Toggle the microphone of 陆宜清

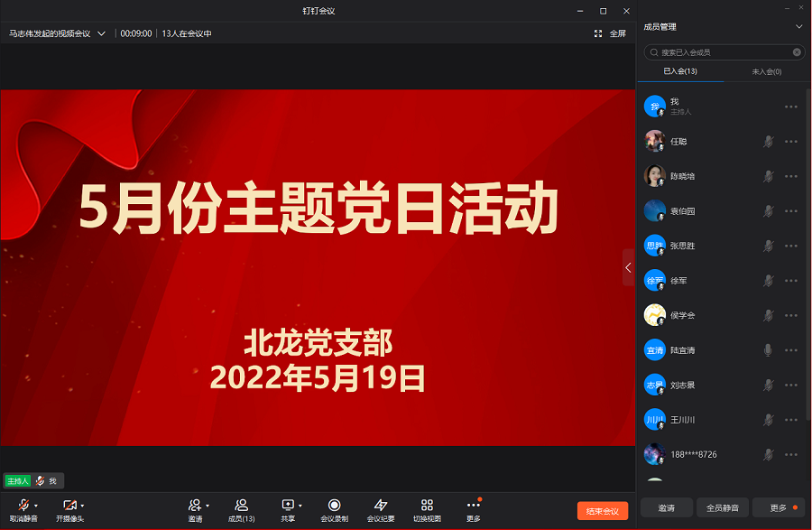coord(768,350)
